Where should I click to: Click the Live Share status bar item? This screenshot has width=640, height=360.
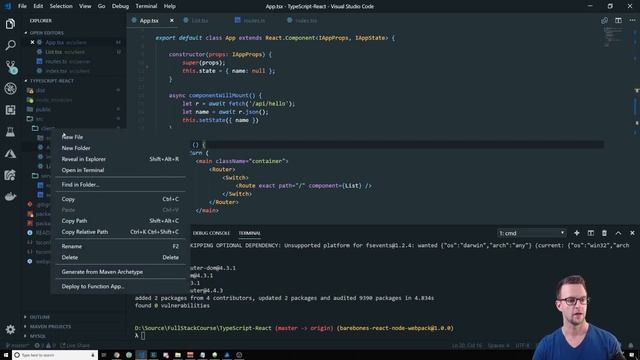(75, 346)
